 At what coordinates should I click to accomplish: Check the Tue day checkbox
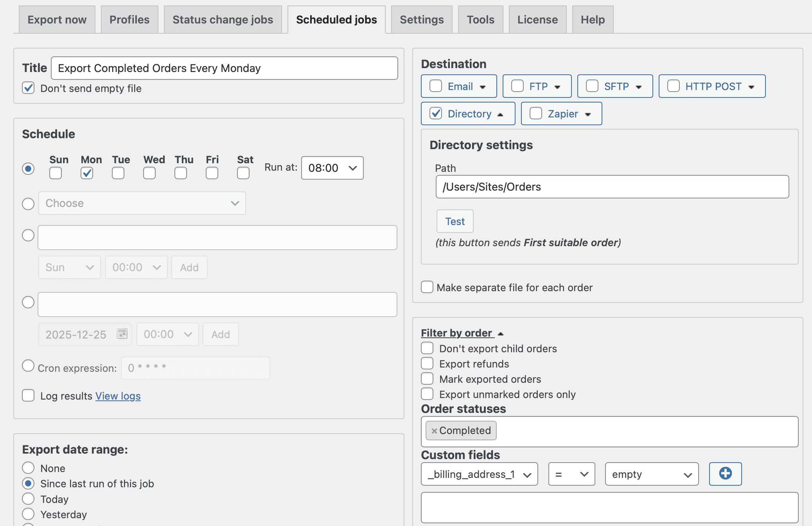[118, 173]
